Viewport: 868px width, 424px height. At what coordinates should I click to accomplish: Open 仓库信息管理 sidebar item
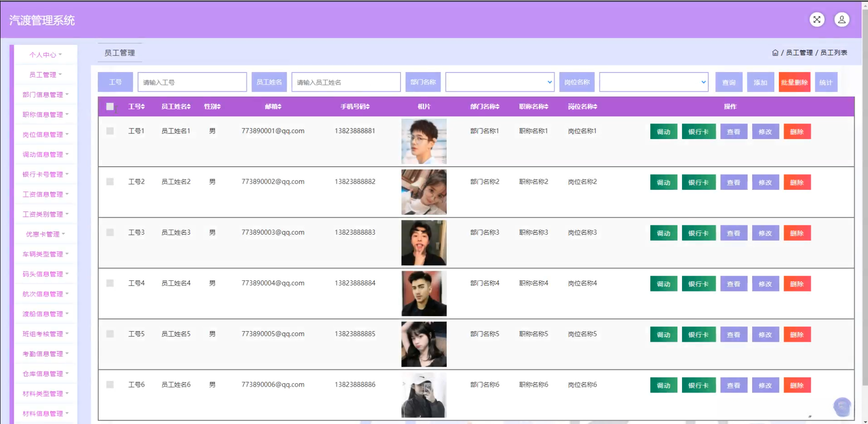tap(46, 373)
